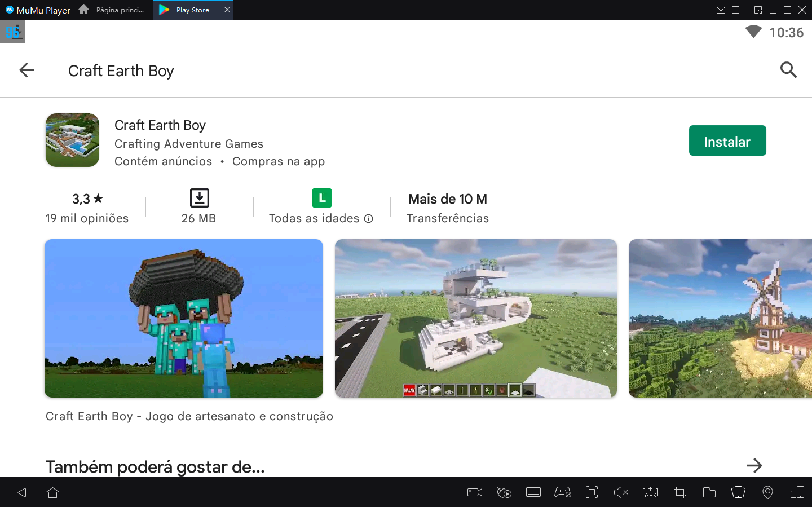
Task: Open screenshot of the windmill village
Action: tap(720, 318)
